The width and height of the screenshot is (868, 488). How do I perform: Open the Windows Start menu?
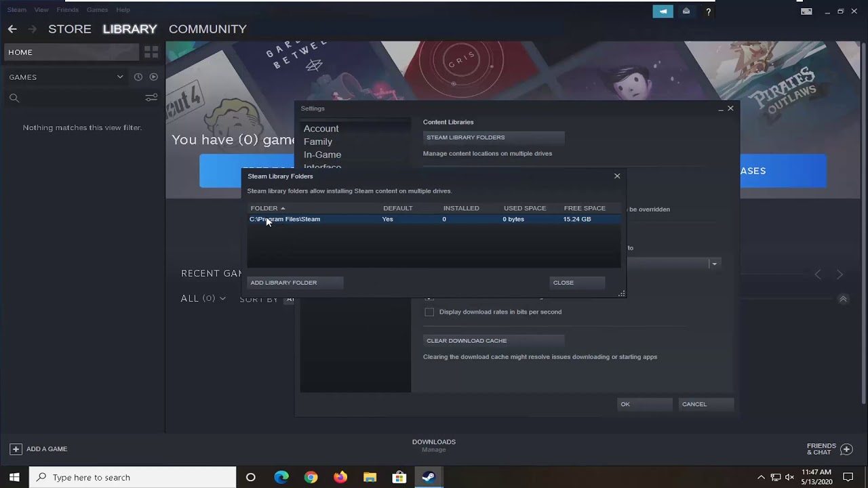tap(14, 477)
